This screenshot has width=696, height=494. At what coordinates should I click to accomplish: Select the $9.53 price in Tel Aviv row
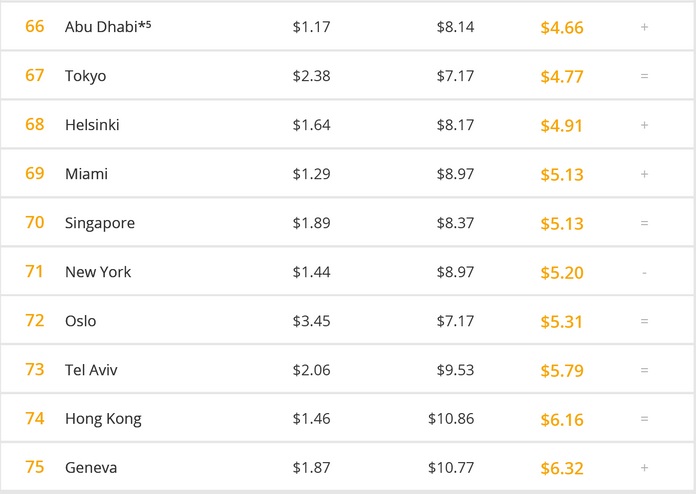pyautogui.click(x=455, y=370)
